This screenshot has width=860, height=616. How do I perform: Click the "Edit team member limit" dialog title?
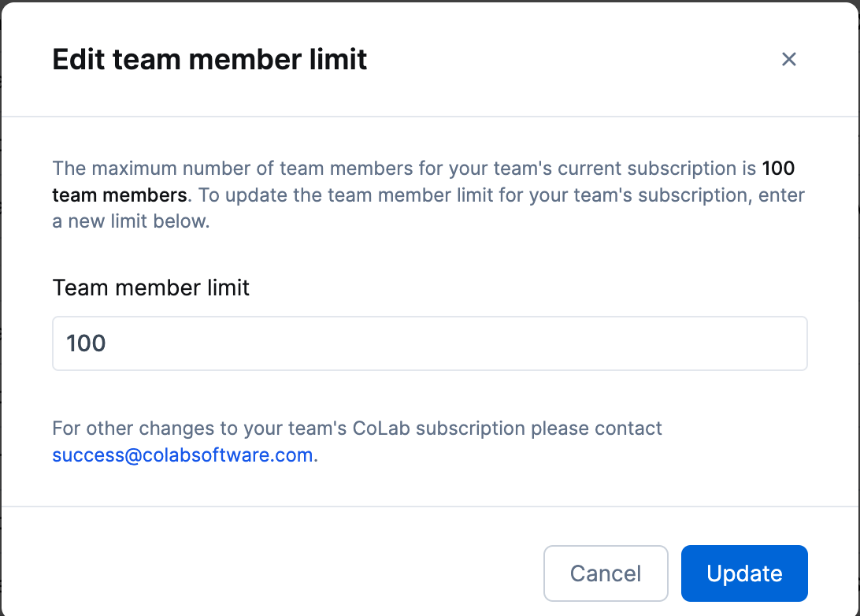pos(209,59)
